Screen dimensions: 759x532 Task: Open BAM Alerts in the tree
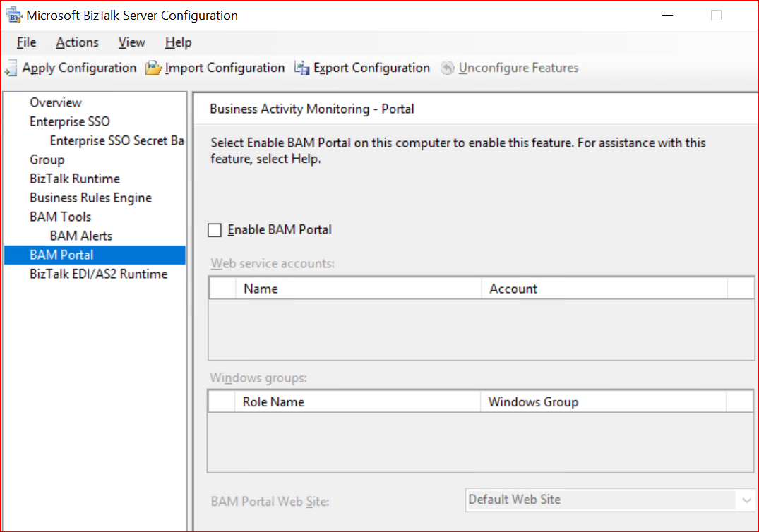pyautogui.click(x=80, y=236)
